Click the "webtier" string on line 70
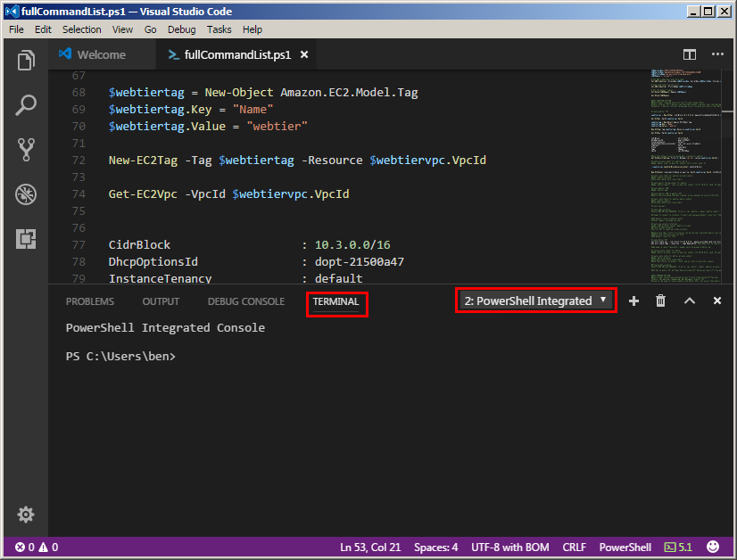Viewport: 737px width, 560px height. [x=277, y=127]
